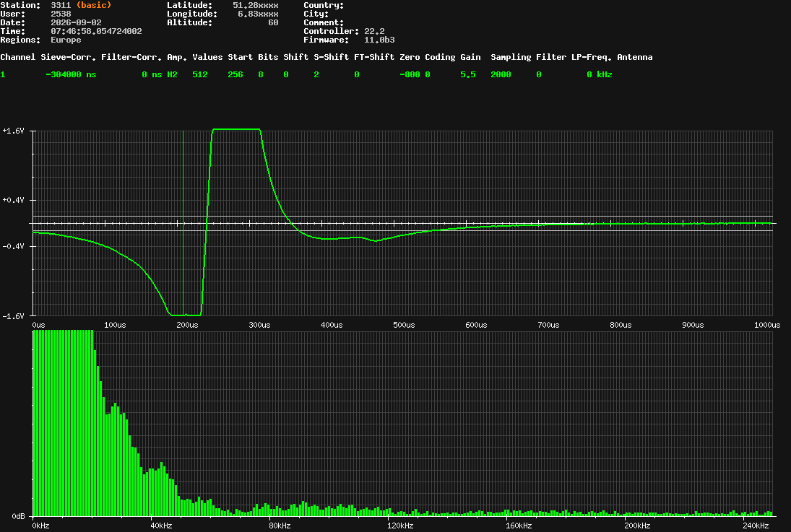This screenshot has width=791, height=532.
Task: Click the longitude value 6.83xxxx
Action: tap(258, 14)
